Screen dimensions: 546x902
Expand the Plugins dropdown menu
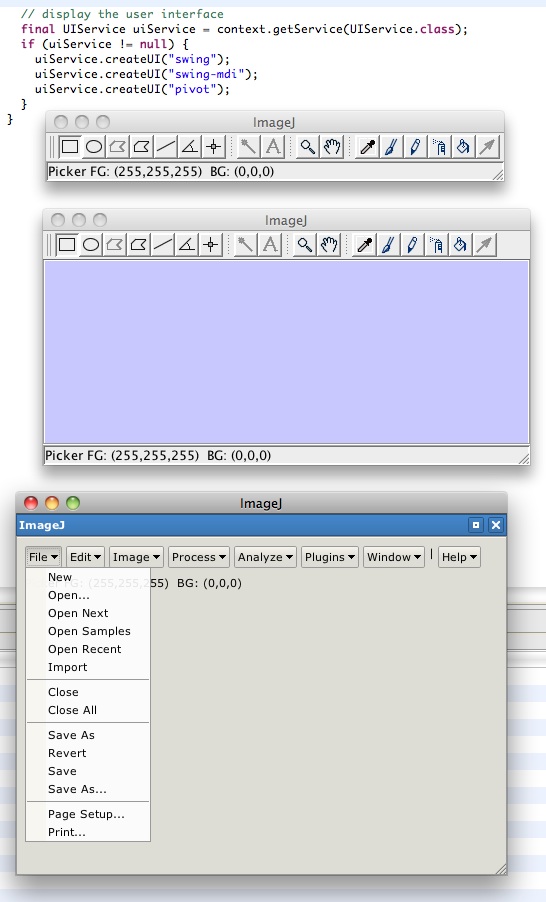(330, 557)
